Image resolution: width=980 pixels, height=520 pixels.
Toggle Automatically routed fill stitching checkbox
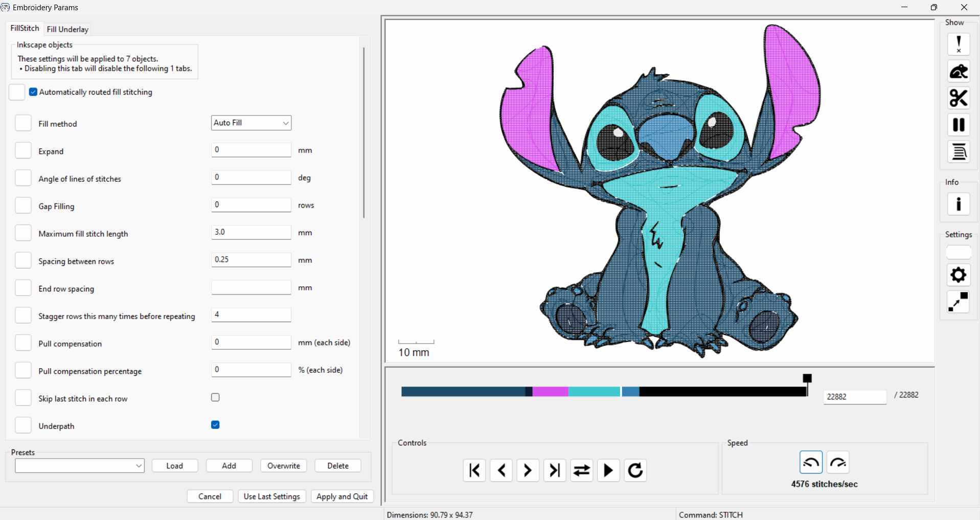(33, 92)
